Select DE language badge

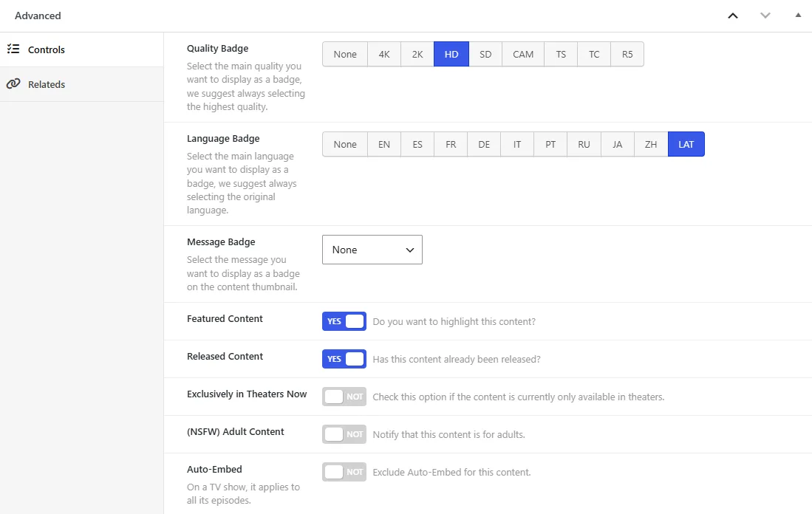484,145
